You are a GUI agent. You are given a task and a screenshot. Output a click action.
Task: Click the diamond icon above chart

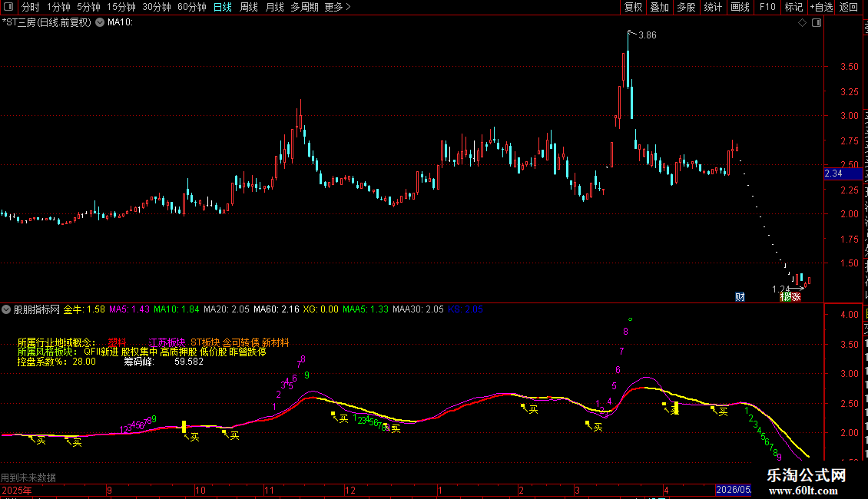click(802, 23)
